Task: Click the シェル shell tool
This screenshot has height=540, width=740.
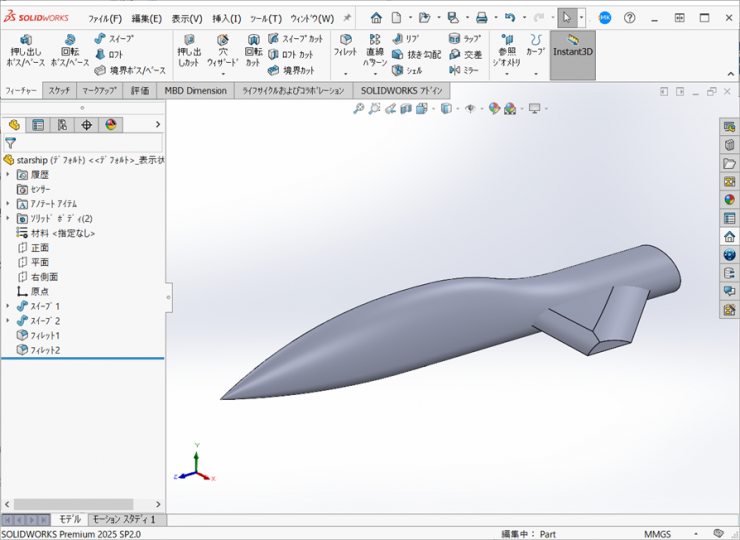Action: (x=407, y=70)
